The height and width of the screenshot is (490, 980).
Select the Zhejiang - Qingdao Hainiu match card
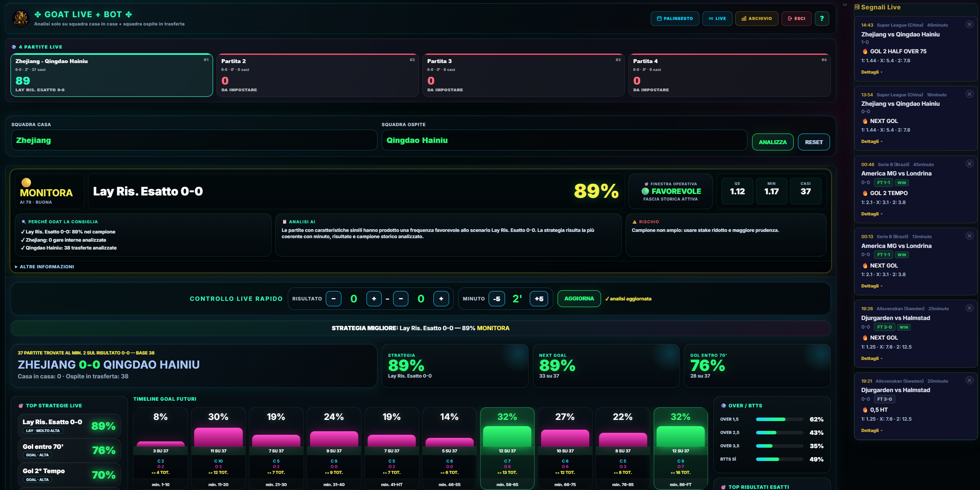click(112, 75)
